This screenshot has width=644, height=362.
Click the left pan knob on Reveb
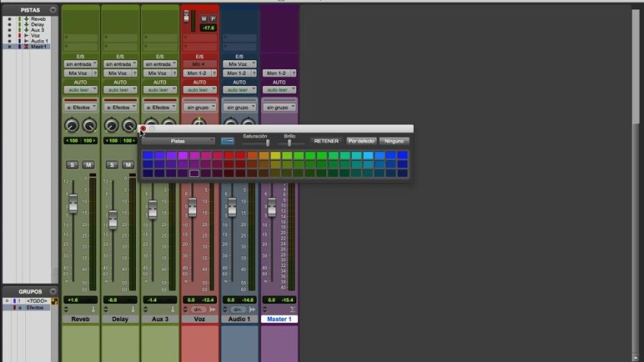point(72,126)
